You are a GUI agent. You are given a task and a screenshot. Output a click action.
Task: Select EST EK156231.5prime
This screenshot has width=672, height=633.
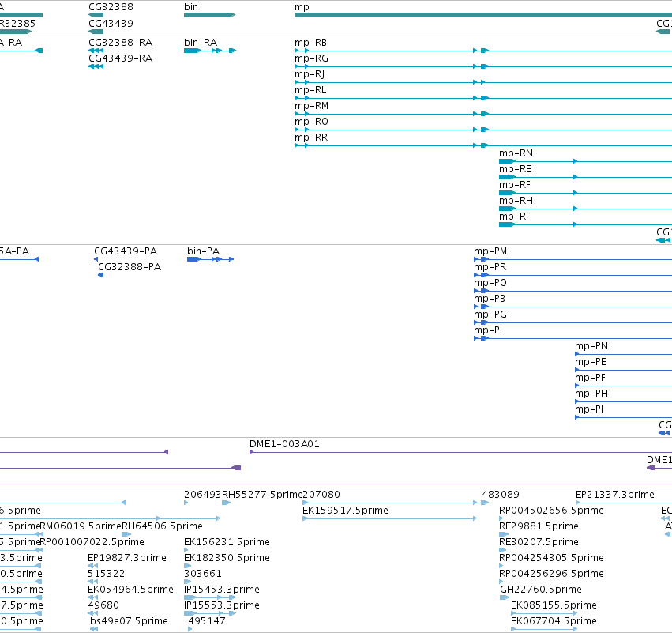227,542
